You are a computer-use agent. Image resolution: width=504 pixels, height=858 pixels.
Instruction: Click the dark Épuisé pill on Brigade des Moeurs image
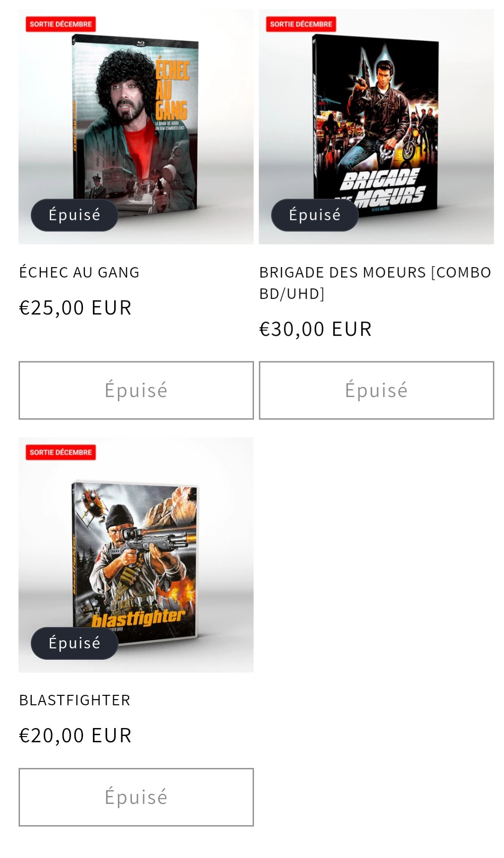315,215
